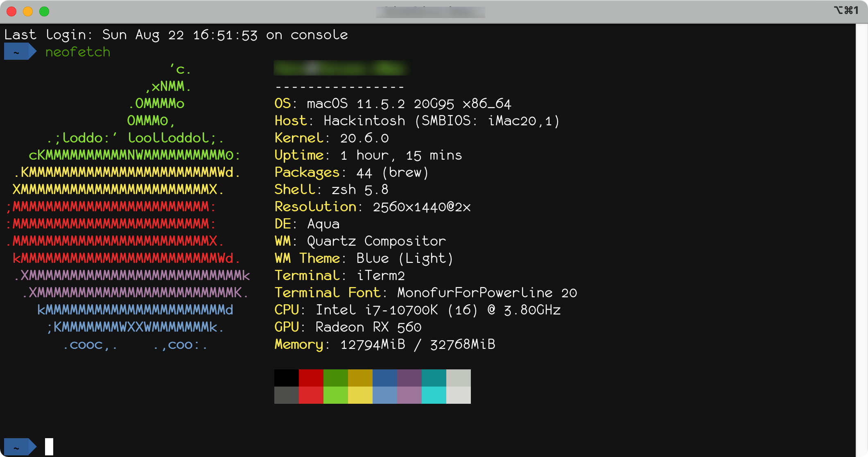Click the bottom blue tilde prompt segment
Image resolution: width=868 pixels, height=457 pixels.
coord(17,447)
